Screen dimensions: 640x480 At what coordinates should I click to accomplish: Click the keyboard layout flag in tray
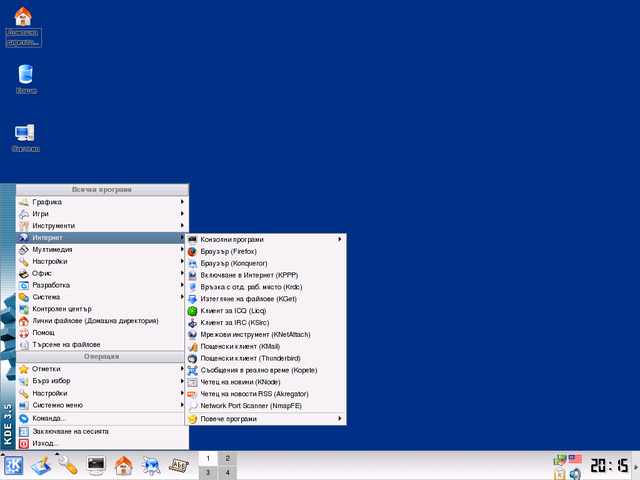(575, 459)
